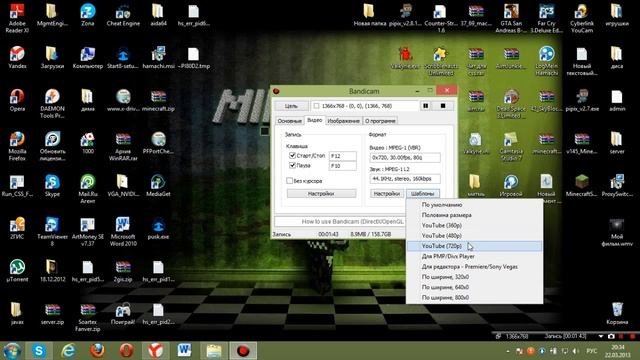Select the Mozilla Firefox desktop icon
Image resolution: width=640 pixels, height=360 pixels.
[x=17, y=146]
